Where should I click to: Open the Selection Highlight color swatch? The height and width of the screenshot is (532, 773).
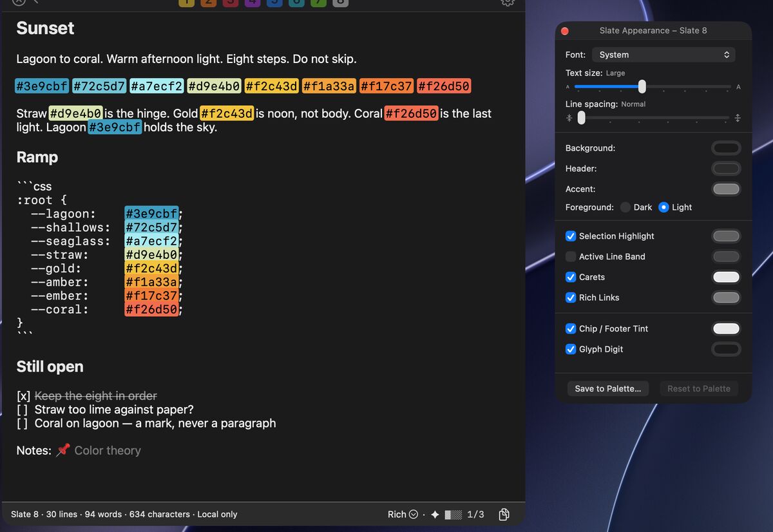click(726, 236)
